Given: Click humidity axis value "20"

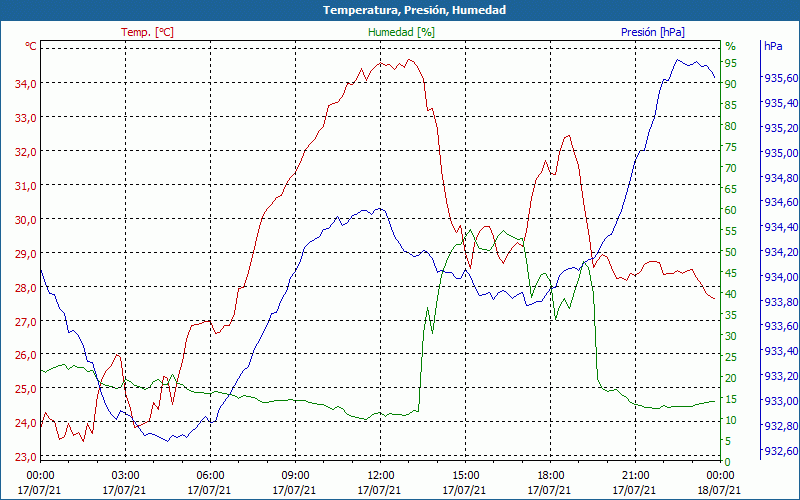Looking at the screenshot, I should pos(731,378).
